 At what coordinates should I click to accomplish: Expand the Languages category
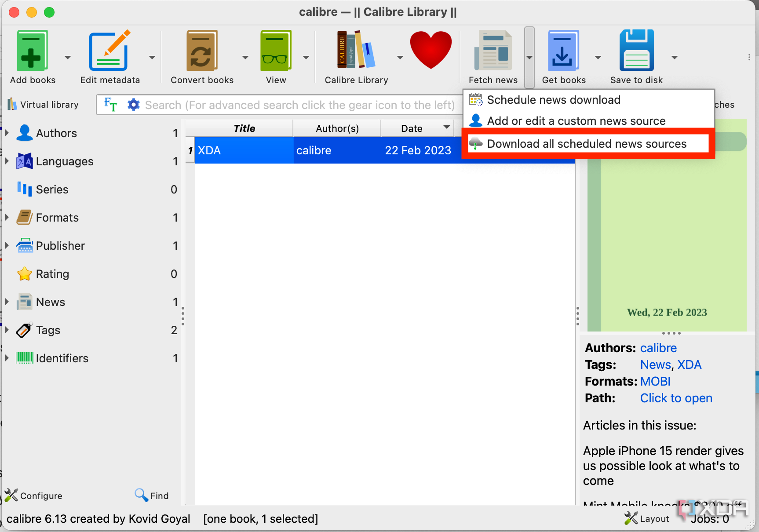click(x=7, y=161)
